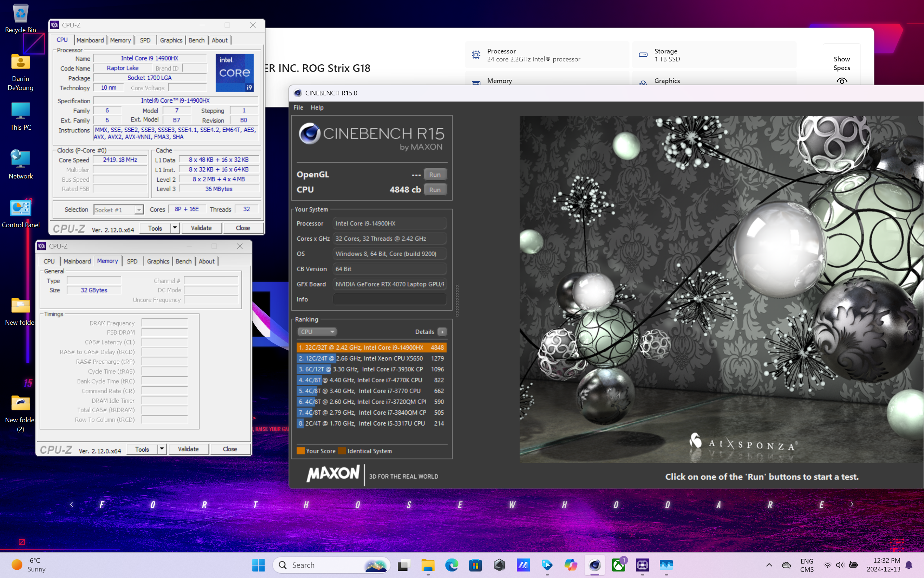Open the Help menu in Cinebench
This screenshot has height=578, width=924.
(317, 107)
